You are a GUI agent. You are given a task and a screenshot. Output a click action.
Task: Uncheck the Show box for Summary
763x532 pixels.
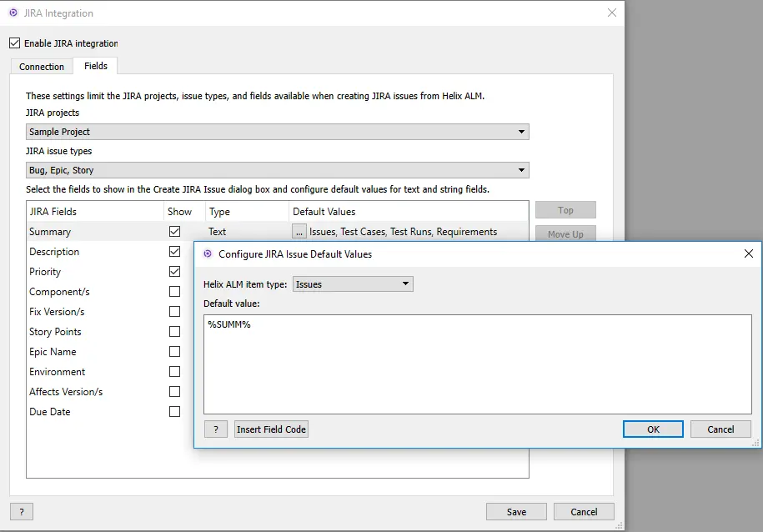point(174,231)
